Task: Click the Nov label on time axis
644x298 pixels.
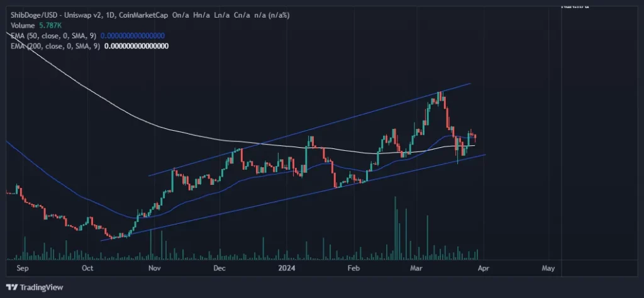Action: 154,268
